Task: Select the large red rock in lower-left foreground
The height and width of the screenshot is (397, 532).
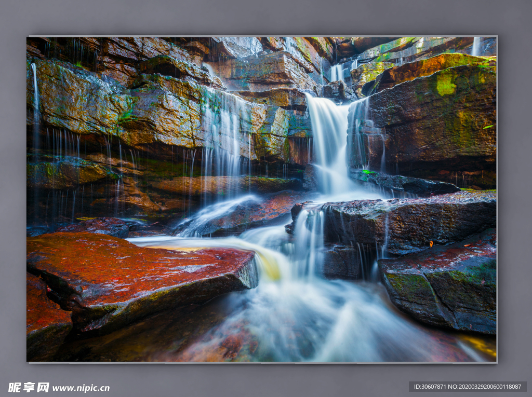Action: tap(140, 270)
